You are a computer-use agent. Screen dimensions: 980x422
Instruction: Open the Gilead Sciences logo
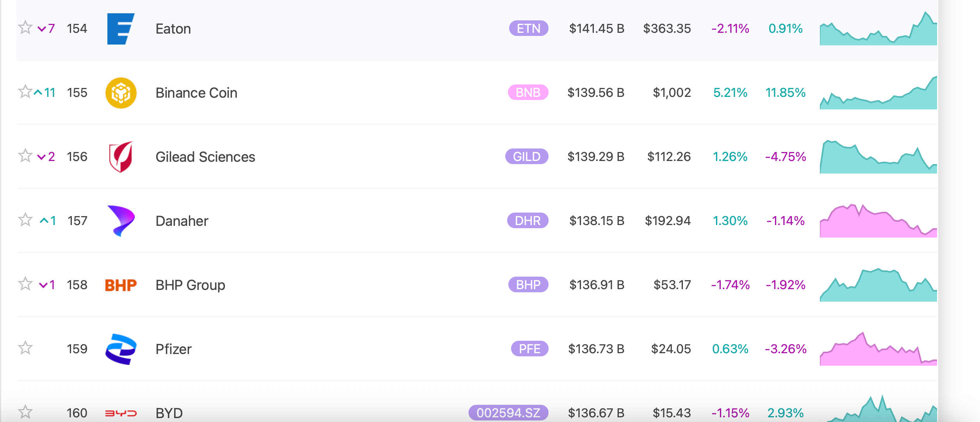(121, 157)
